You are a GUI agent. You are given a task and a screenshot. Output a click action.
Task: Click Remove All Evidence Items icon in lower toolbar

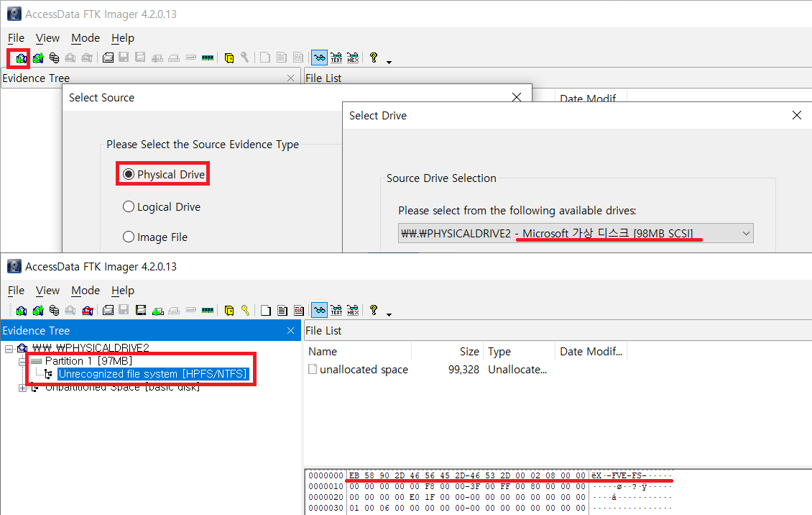click(87, 311)
